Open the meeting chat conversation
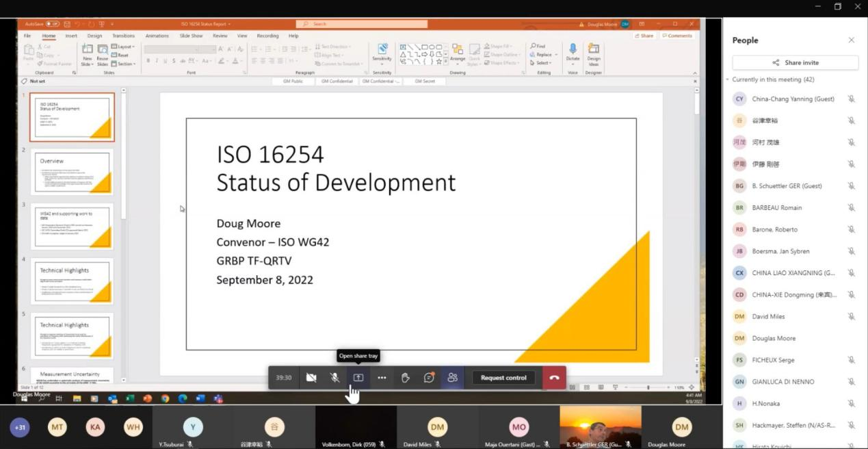 click(429, 378)
